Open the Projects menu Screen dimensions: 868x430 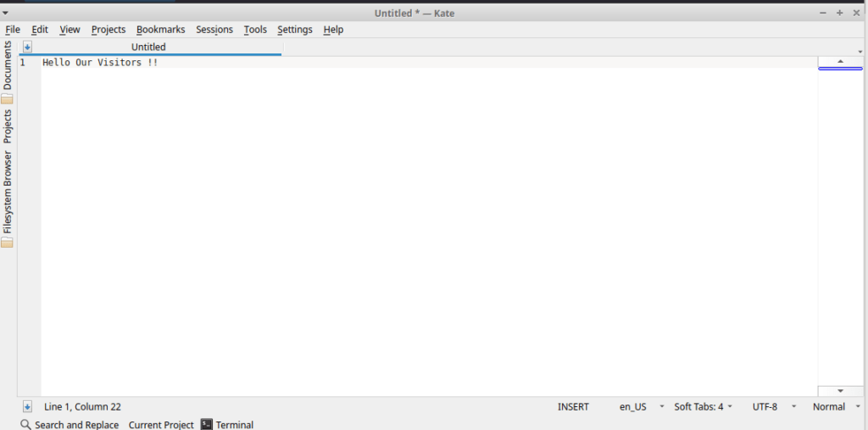click(x=108, y=30)
